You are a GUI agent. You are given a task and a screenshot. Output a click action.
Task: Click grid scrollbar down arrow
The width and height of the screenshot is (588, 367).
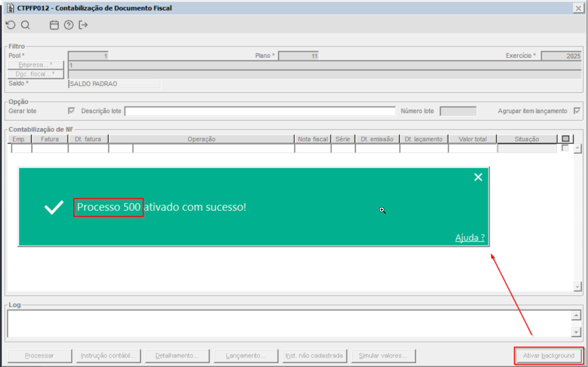pos(578,286)
